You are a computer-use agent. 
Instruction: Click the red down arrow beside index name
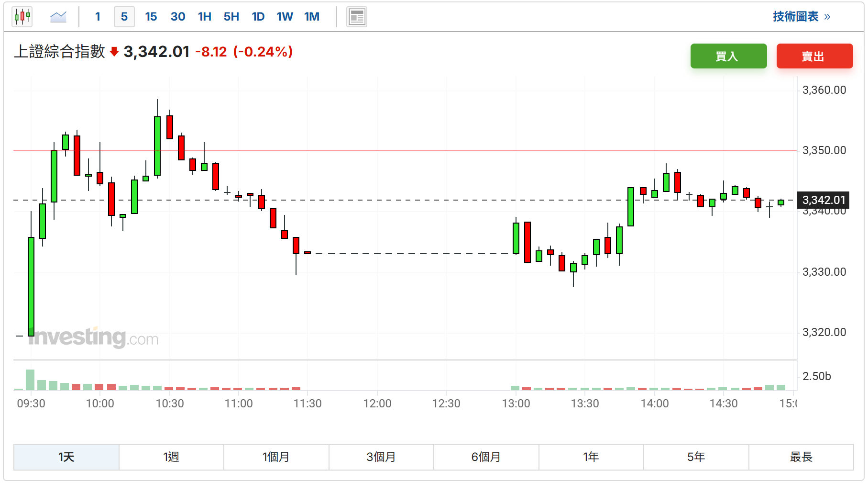114,52
